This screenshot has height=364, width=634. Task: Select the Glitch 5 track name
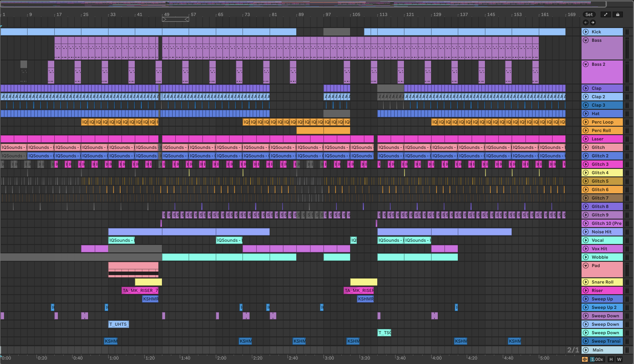tap(600, 181)
